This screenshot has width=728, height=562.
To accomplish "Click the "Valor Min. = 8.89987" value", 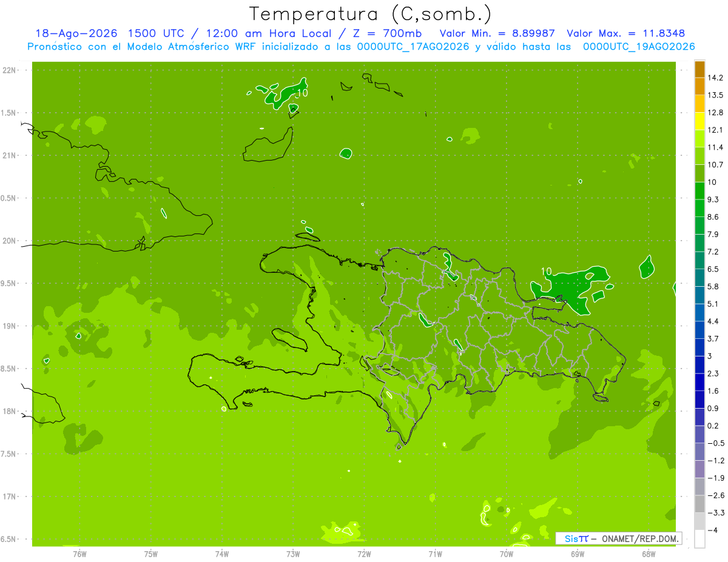I will tap(497, 33).
